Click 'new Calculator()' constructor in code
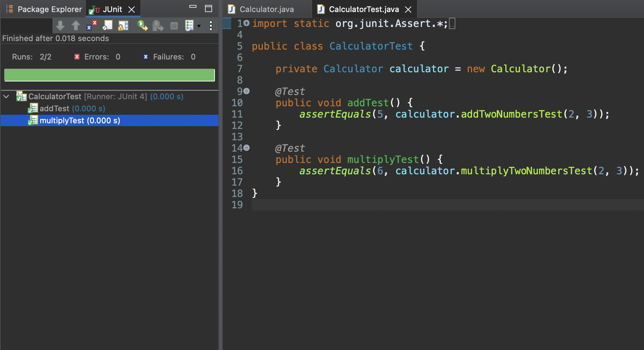The image size is (644, 350). point(514,69)
